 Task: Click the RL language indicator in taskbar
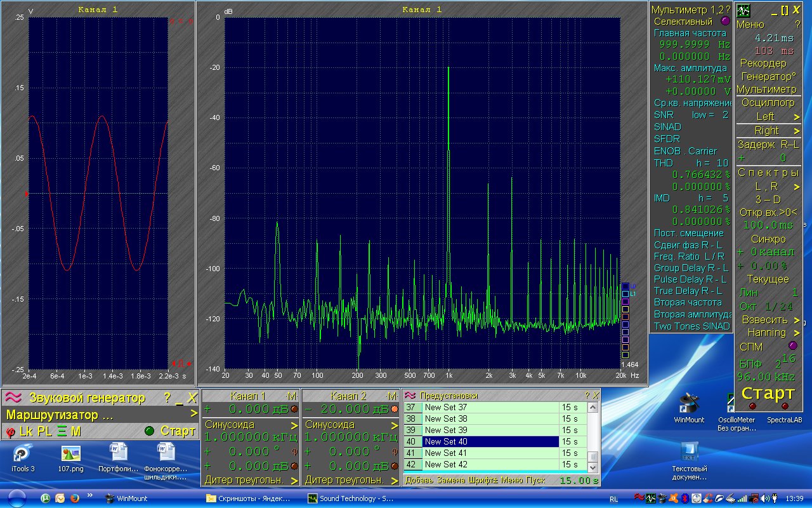tap(613, 499)
